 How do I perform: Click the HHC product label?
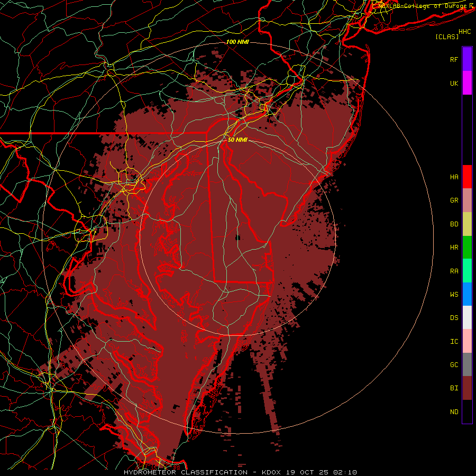(x=464, y=32)
